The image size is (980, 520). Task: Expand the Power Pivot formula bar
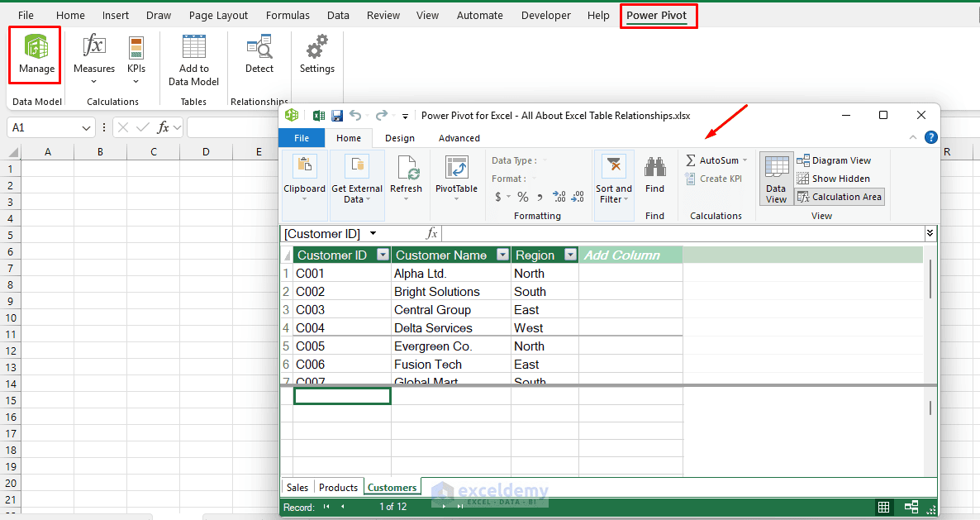coord(930,233)
